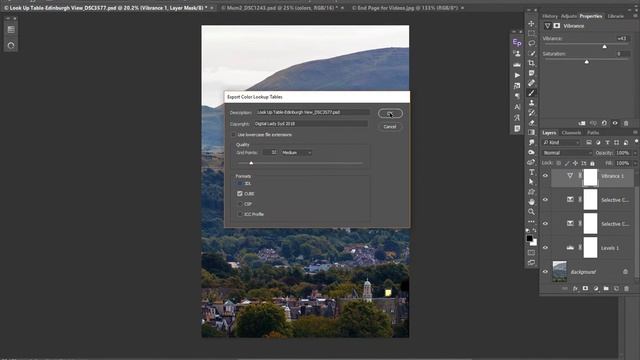640x360 pixels.
Task: Open the purple Ep extension panel icon
Action: [517, 42]
